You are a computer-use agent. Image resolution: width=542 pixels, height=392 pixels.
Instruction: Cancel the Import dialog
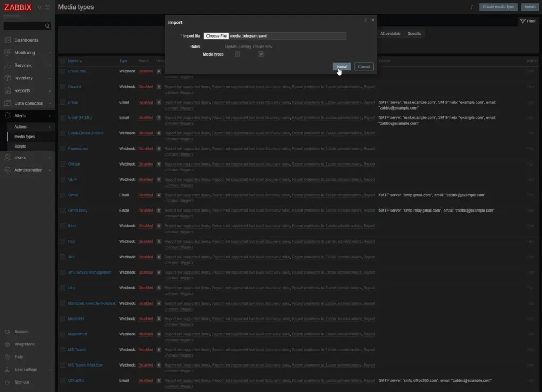click(x=364, y=66)
